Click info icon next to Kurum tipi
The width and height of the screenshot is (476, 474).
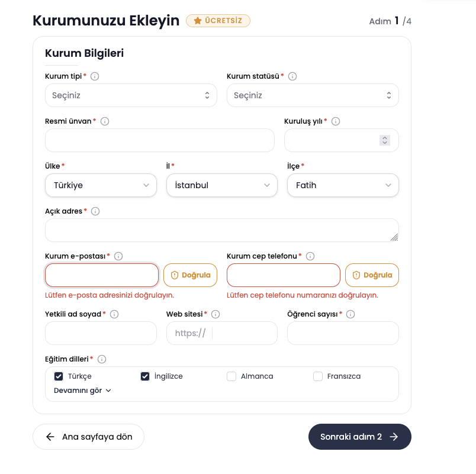tap(95, 76)
